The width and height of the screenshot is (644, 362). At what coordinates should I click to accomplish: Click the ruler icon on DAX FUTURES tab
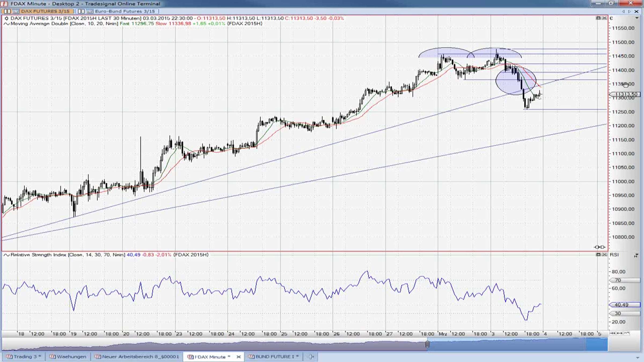(x=16, y=11)
